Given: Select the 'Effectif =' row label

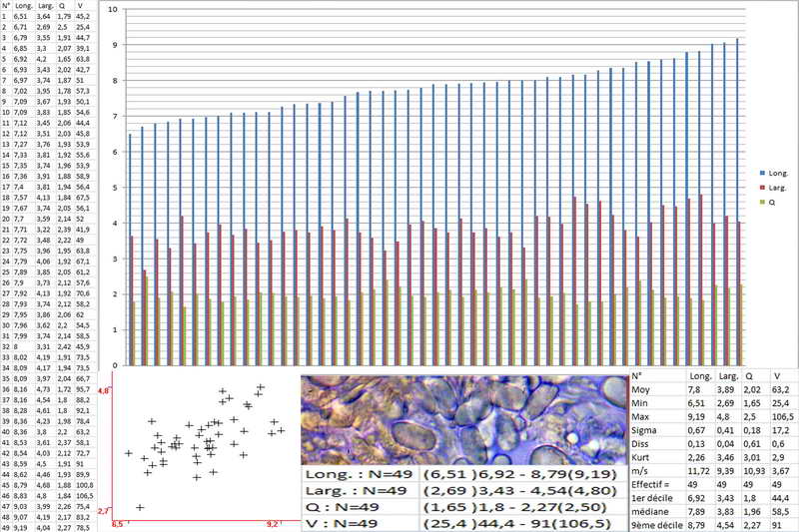Looking at the screenshot, I should click(650, 485).
